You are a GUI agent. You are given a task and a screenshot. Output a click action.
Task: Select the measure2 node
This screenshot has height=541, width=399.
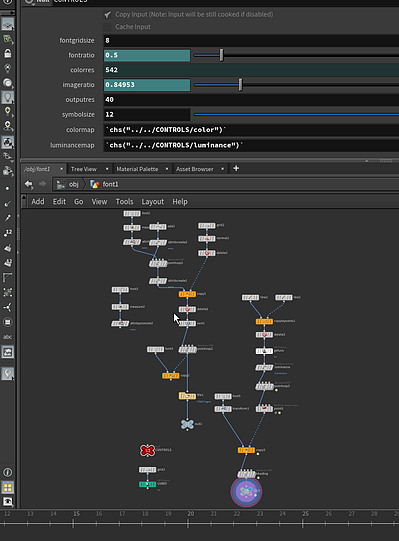(x=120, y=307)
